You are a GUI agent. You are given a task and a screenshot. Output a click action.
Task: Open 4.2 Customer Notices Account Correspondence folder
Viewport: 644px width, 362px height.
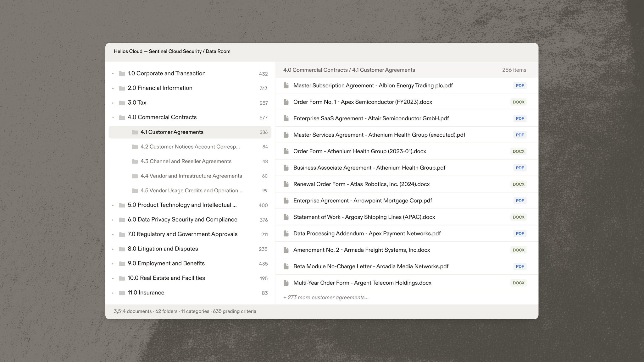190,147
